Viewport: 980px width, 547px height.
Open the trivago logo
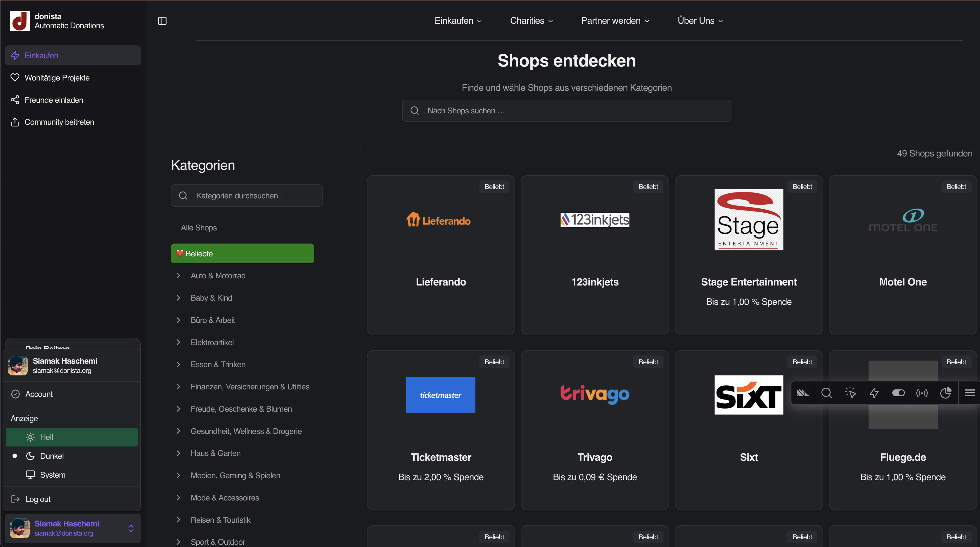click(595, 394)
